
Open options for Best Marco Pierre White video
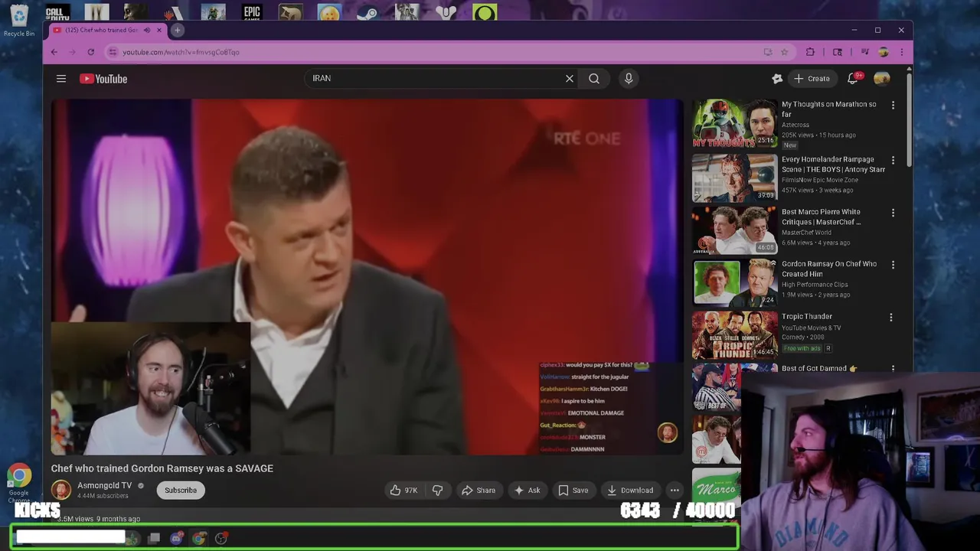[893, 212]
